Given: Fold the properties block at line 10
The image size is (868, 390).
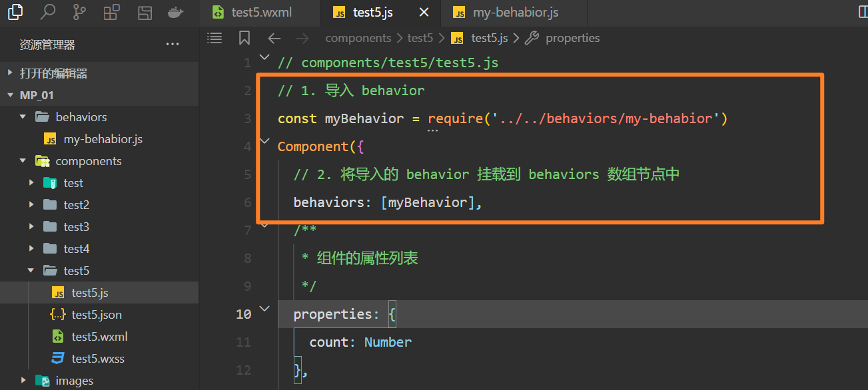Looking at the screenshot, I should click(x=264, y=309).
